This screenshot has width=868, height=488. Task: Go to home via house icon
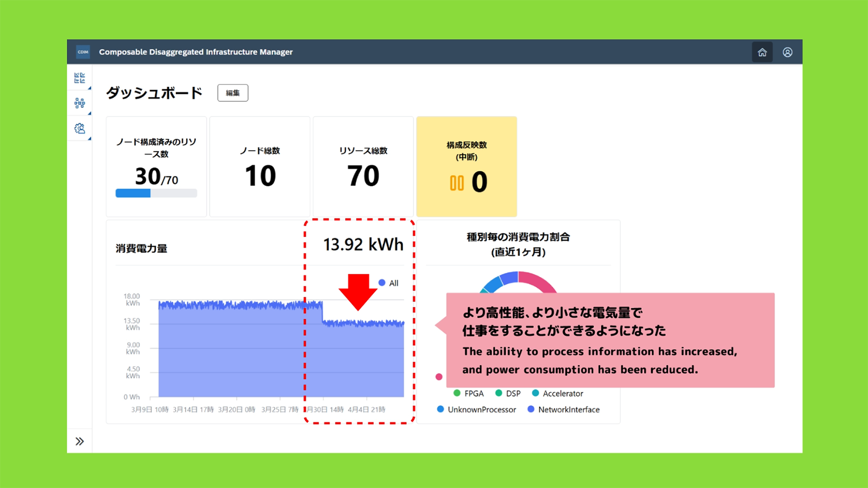(x=762, y=52)
